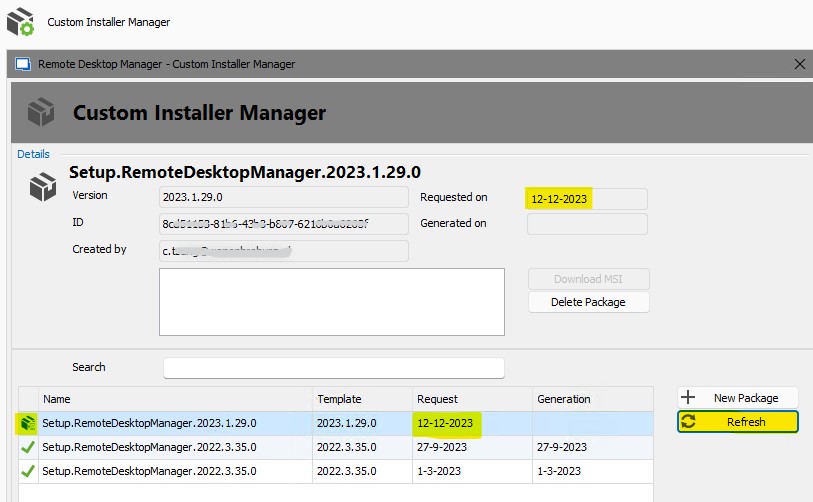This screenshot has width=813, height=502.
Task: Click the empty Generated on field
Action: coord(587,224)
